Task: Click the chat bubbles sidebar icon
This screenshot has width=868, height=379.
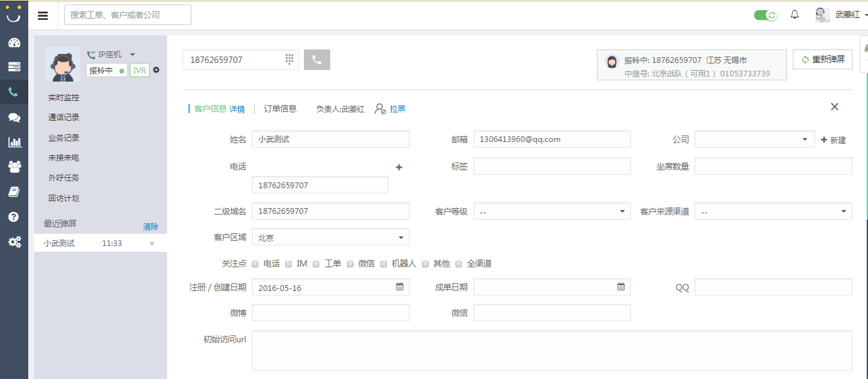Action: tap(13, 118)
